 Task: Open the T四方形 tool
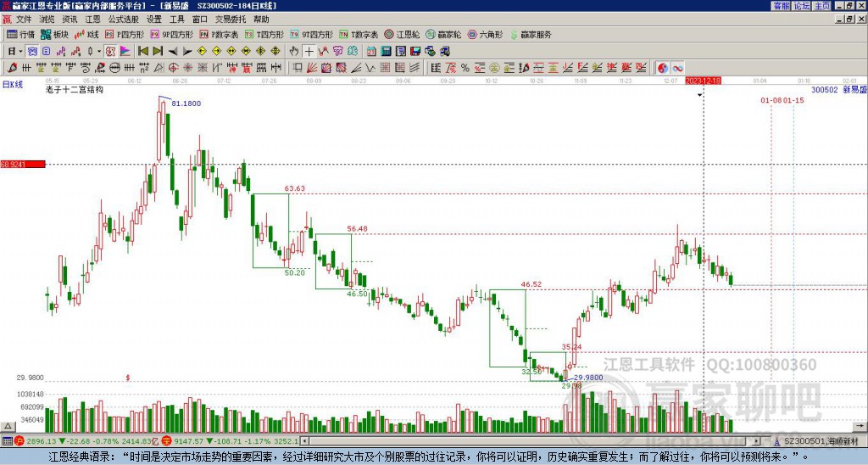click(x=265, y=34)
